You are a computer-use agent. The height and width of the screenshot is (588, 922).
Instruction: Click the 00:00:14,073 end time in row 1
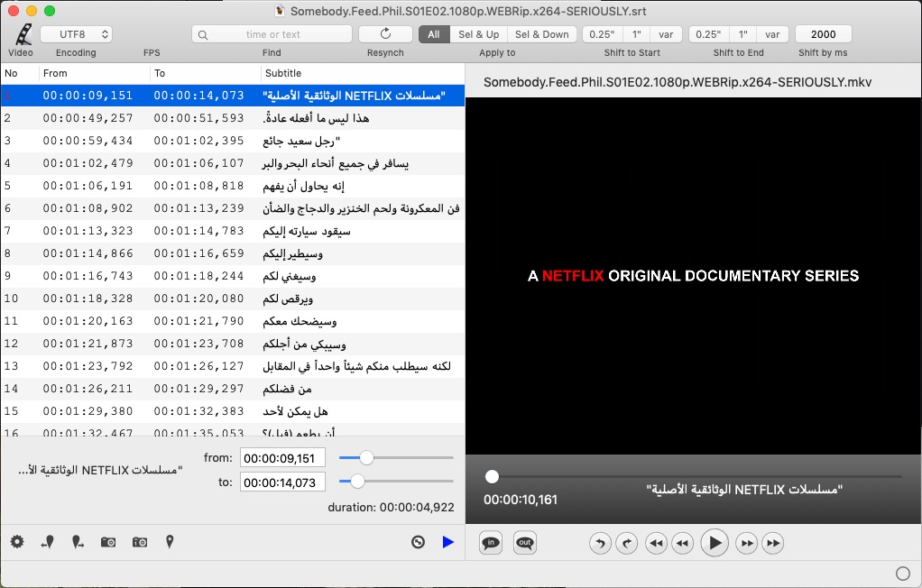click(x=198, y=96)
